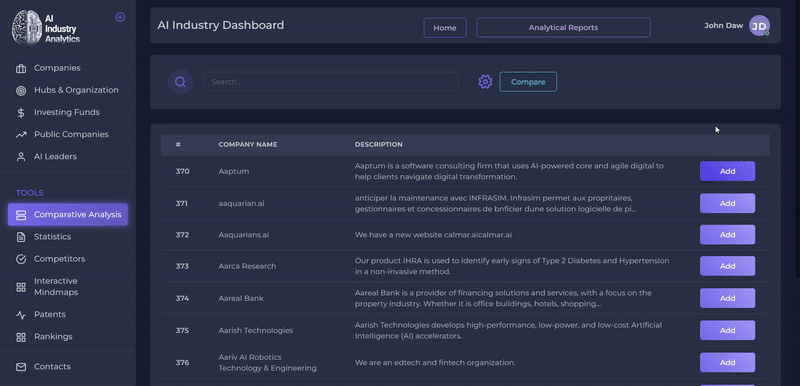The width and height of the screenshot is (800, 386).
Task: Add Aarish Technologies to comparison
Action: [x=728, y=330]
